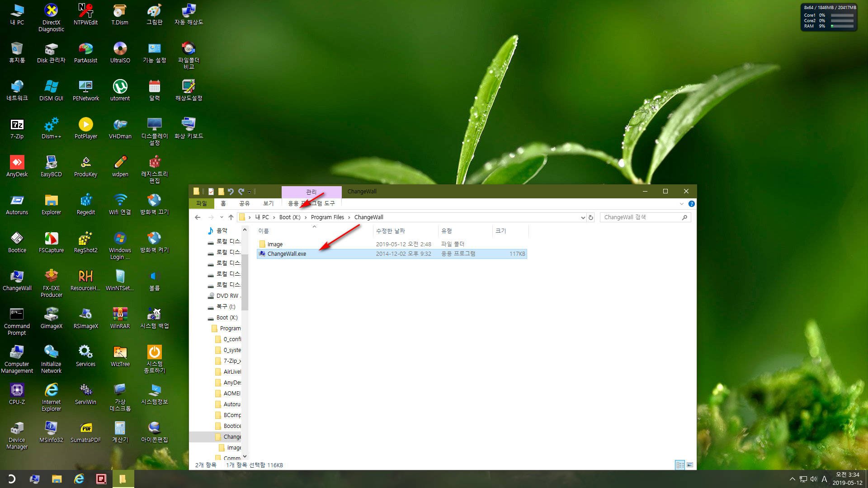
Task: Click Boot (X:) in the breadcrumb
Action: pyautogui.click(x=290, y=217)
